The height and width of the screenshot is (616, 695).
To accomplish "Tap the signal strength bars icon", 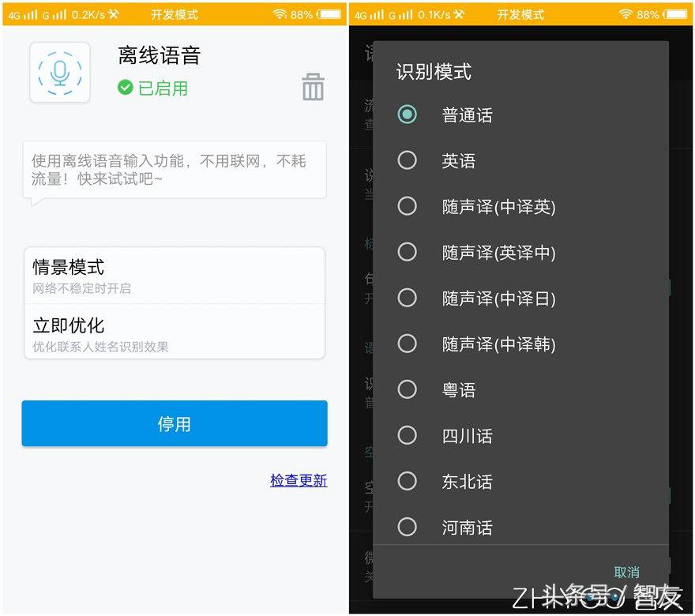I will [29, 13].
